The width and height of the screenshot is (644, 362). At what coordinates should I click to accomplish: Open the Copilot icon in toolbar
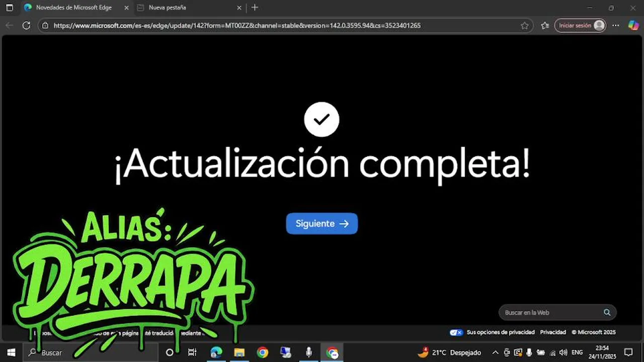coord(633,25)
